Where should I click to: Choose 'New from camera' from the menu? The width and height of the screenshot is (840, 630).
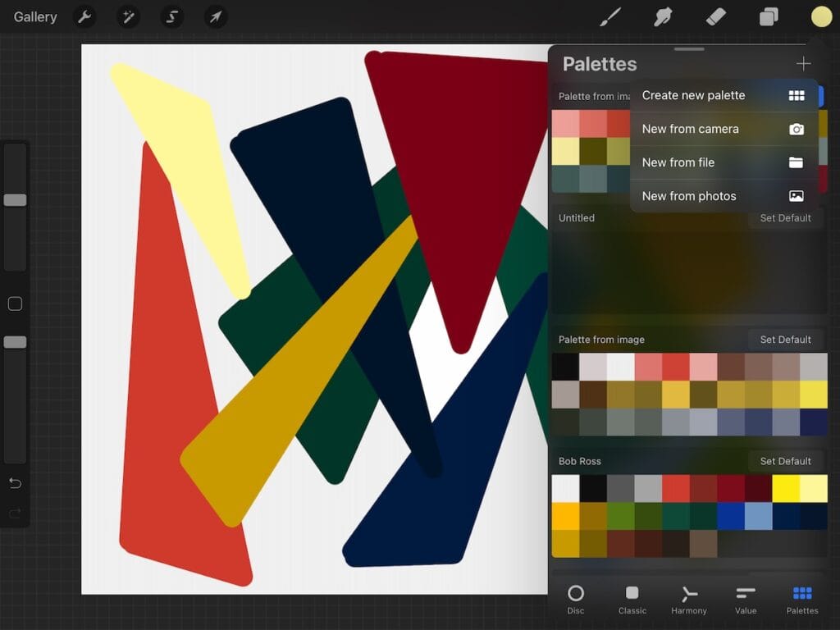click(x=691, y=129)
